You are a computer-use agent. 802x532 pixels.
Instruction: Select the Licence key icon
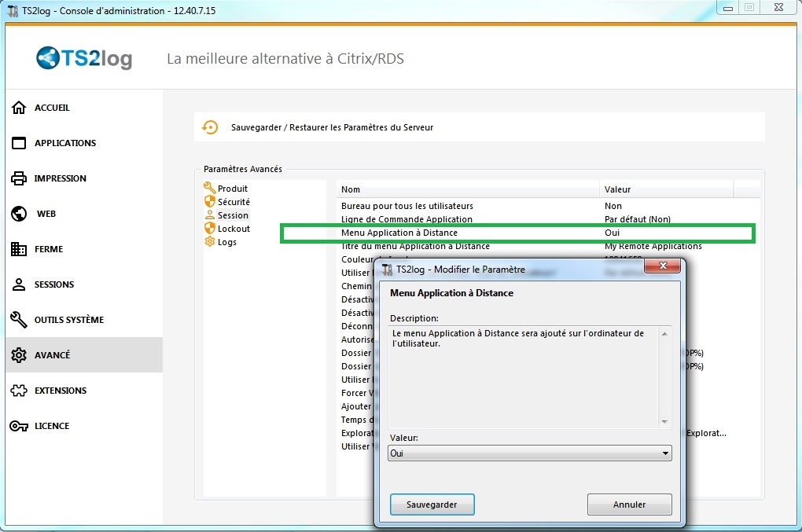point(19,426)
